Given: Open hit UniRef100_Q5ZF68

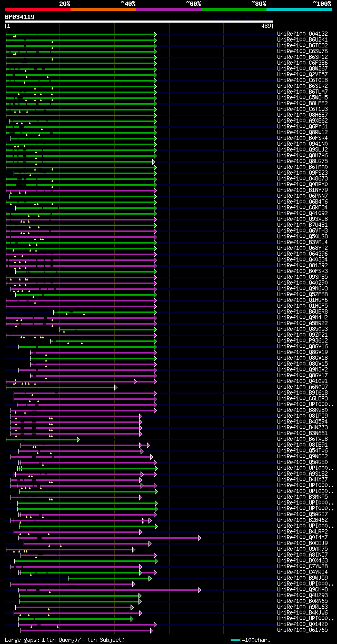Looking at the screenshot, I should (302, 295).
